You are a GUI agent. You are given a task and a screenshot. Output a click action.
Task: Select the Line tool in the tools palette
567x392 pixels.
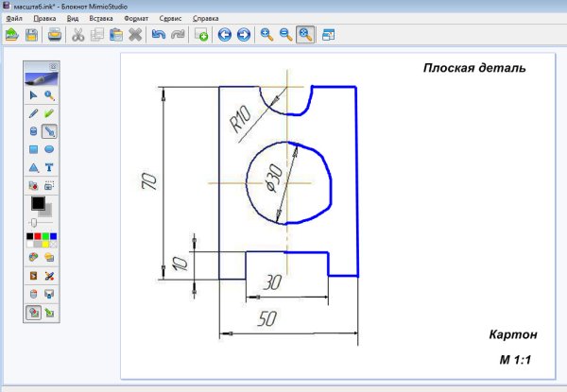pos(49,131)
